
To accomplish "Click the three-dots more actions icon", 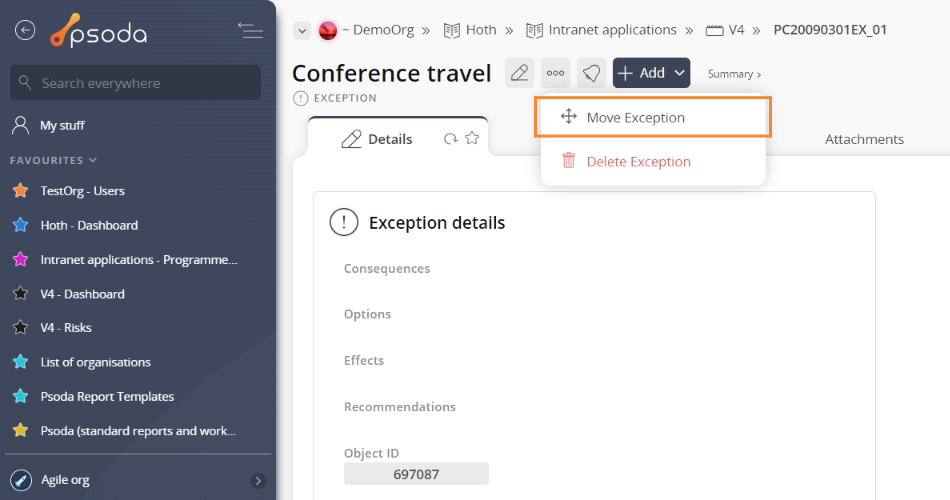I will click(x=555, y=73).
